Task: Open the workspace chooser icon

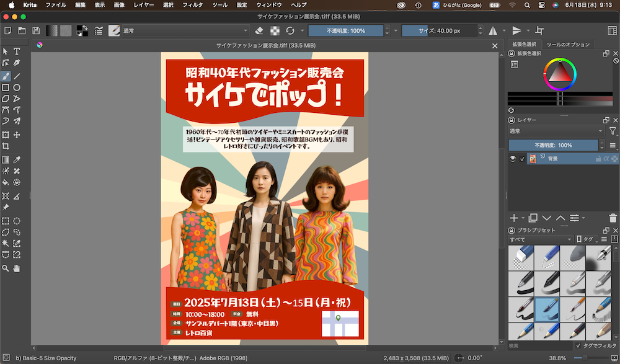Action: click(612, 30)
